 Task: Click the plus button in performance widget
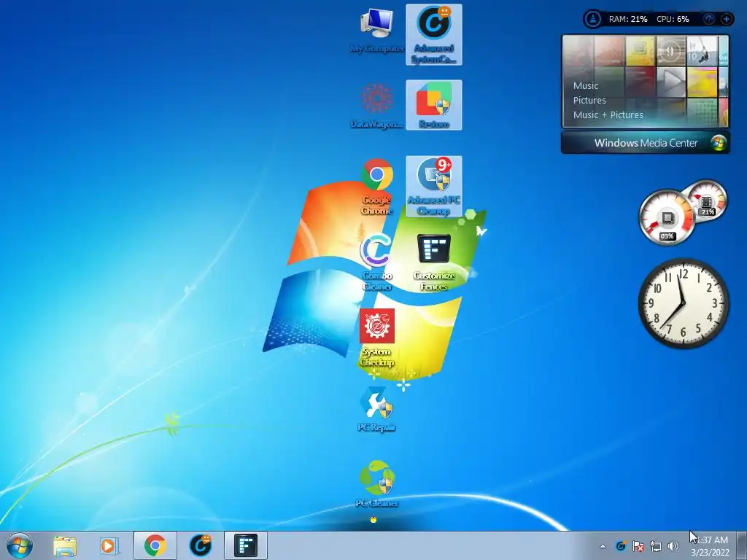pyautogui.click(x=726, y=19)
